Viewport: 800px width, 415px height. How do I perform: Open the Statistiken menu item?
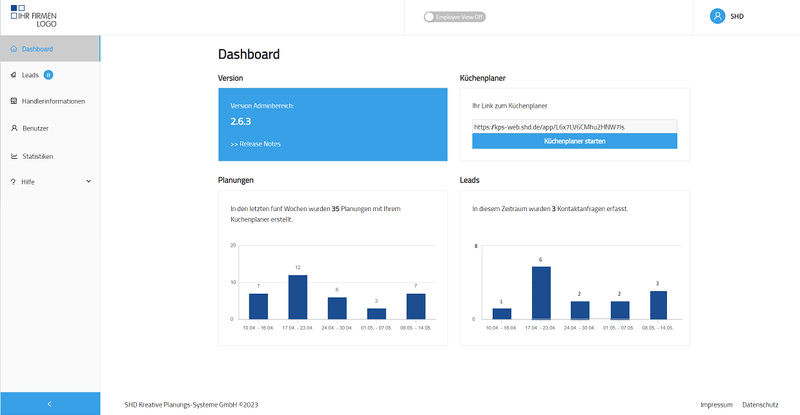(x=37, y=156)
